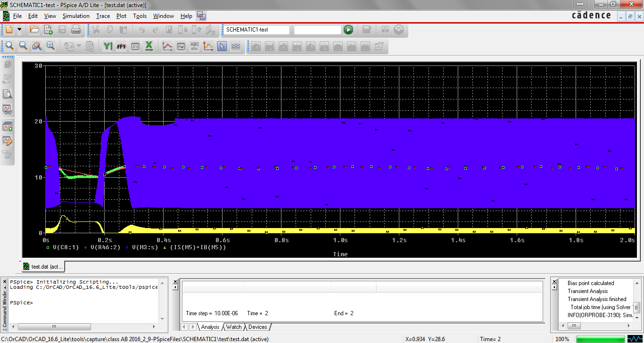Open the View menu

click(x=50, y=16)
